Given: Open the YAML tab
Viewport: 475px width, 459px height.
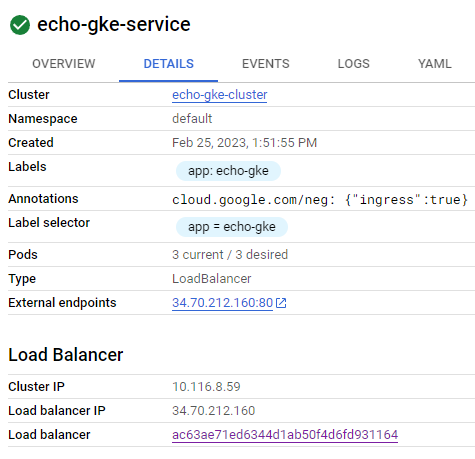Looking at the screenshot, I should tap(435, 64).
